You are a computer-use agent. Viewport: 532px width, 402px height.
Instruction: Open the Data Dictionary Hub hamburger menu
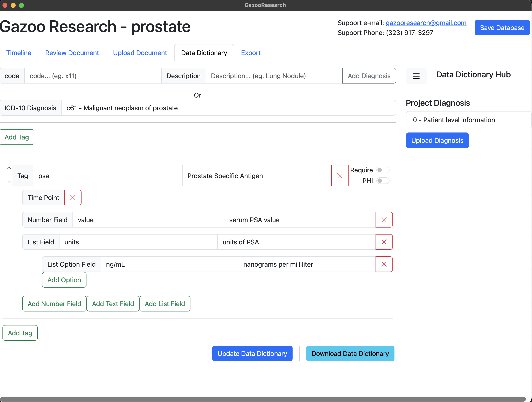point(416,76)
